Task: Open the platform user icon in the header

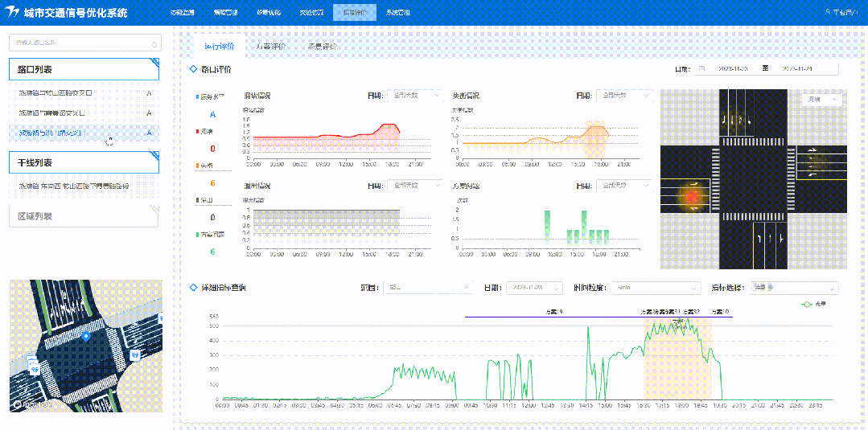Action: point(828,12)
